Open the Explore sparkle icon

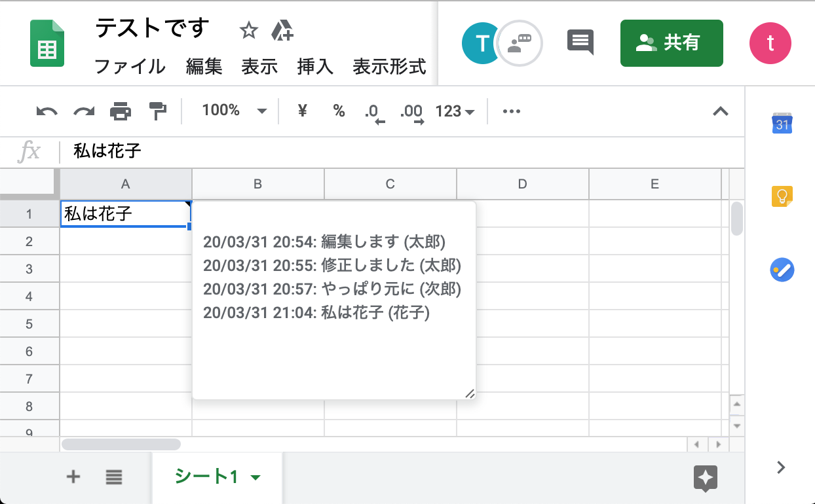click(x=705, y=478)
